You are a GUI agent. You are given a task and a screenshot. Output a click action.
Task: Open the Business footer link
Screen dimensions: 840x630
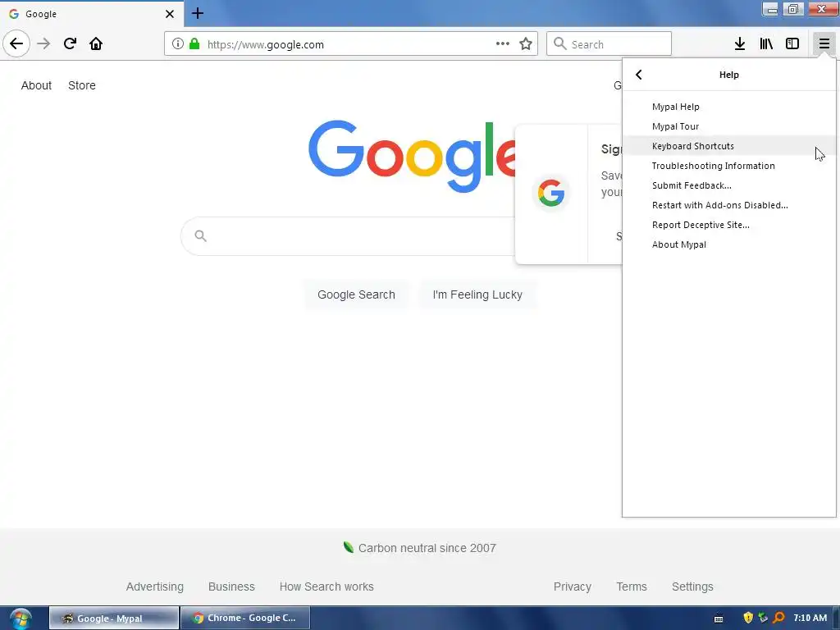tap(231, 587)
